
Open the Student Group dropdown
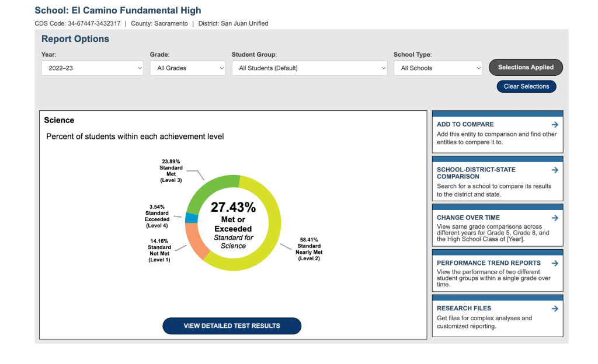click(x=310, y=68)
